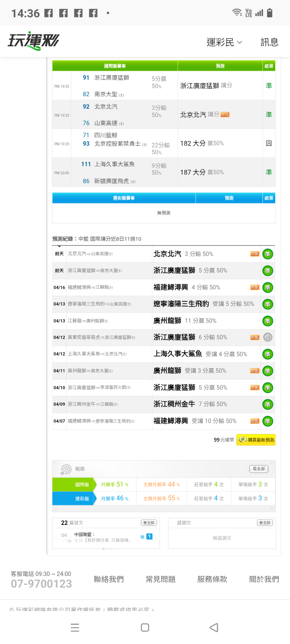Open the 訊息 menu item
Screen dimensions: 290x644
click(x=269, y=42)
